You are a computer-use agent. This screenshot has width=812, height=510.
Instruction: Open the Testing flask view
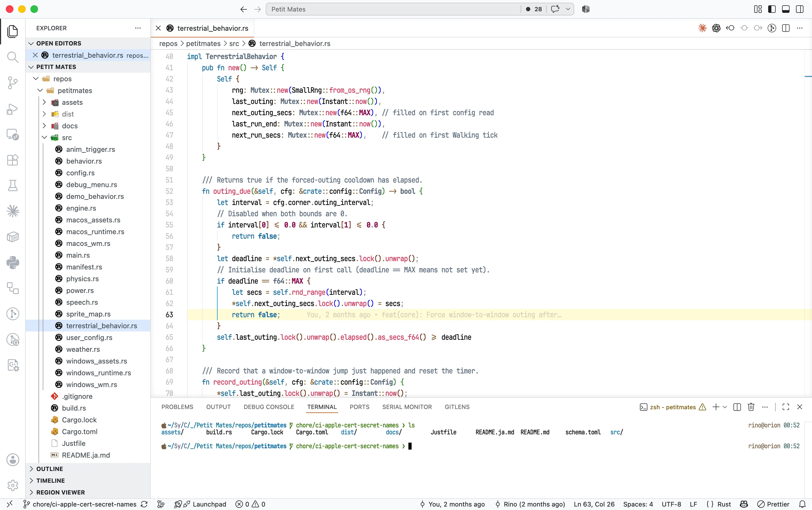pos(13,186)
